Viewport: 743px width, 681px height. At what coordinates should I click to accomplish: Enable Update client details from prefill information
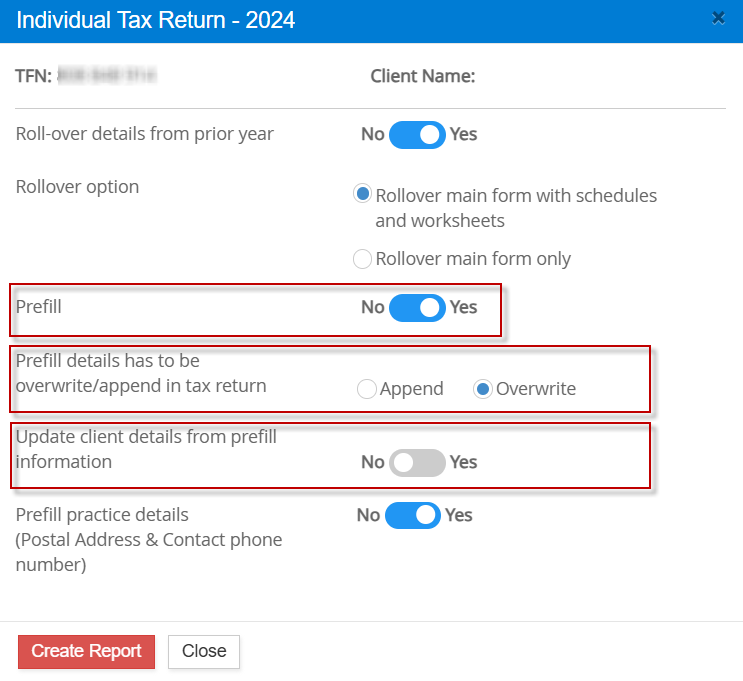coord(417,463)
